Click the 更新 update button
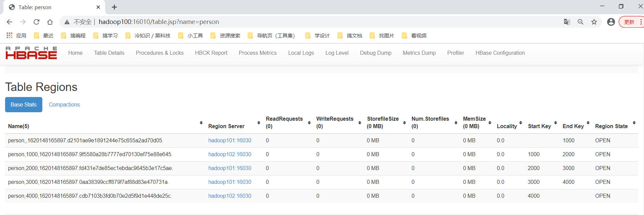644x215 pixels. [x=629, y=22]
